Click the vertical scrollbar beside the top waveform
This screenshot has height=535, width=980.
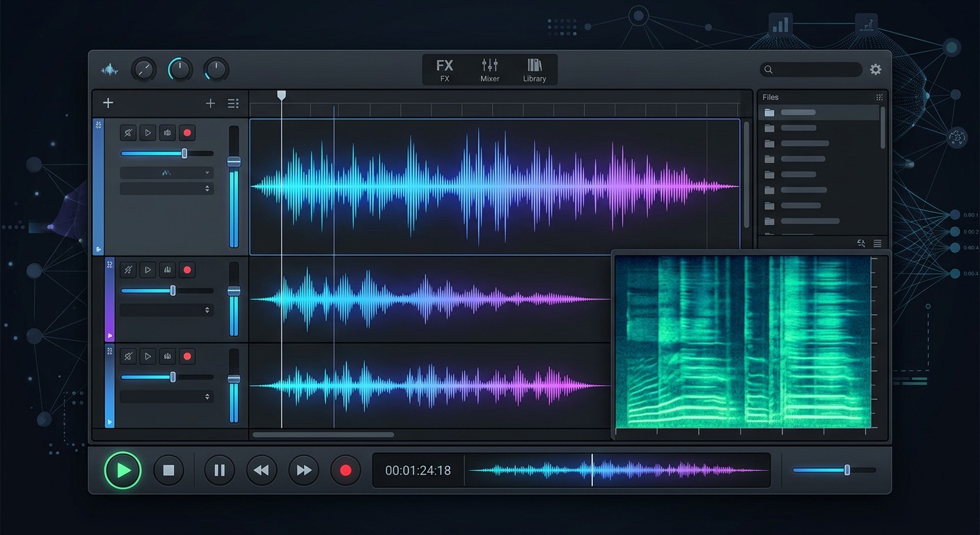(747, 174)
